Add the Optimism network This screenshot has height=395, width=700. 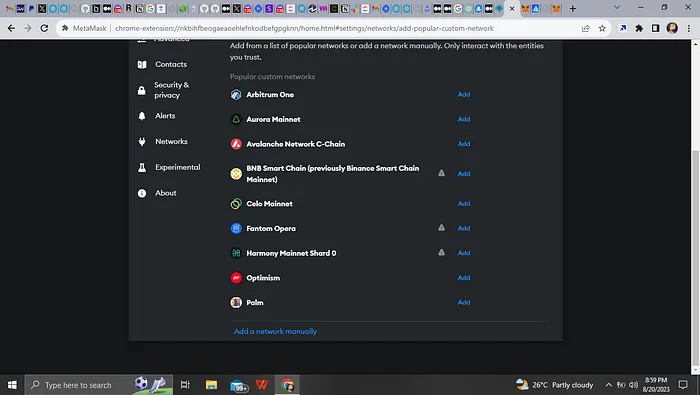tap(464, 278)
